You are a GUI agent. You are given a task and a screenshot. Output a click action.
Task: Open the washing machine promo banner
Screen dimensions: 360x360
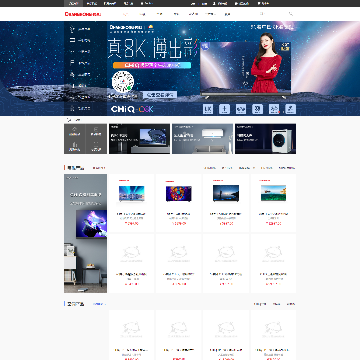[x=265, y=139]
